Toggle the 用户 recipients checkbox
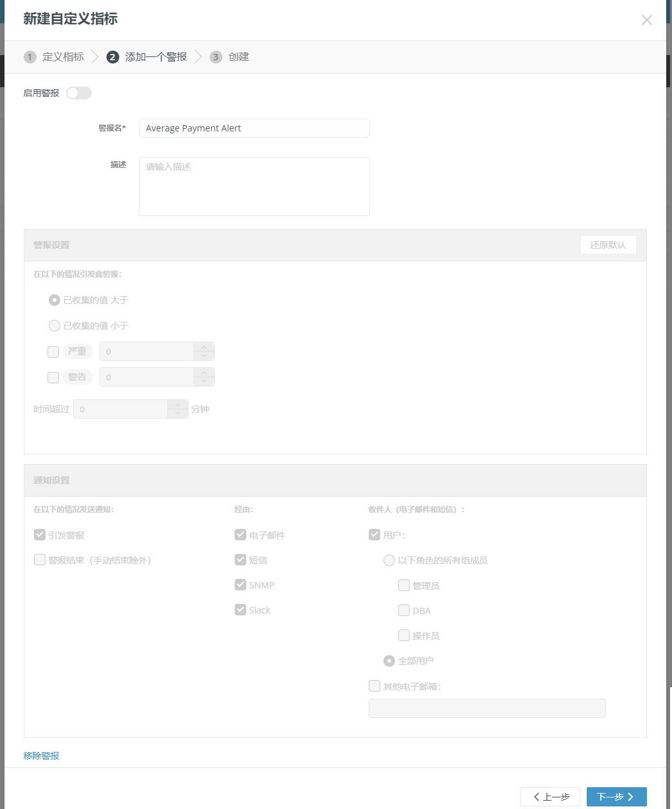 [x=374, y=535]
